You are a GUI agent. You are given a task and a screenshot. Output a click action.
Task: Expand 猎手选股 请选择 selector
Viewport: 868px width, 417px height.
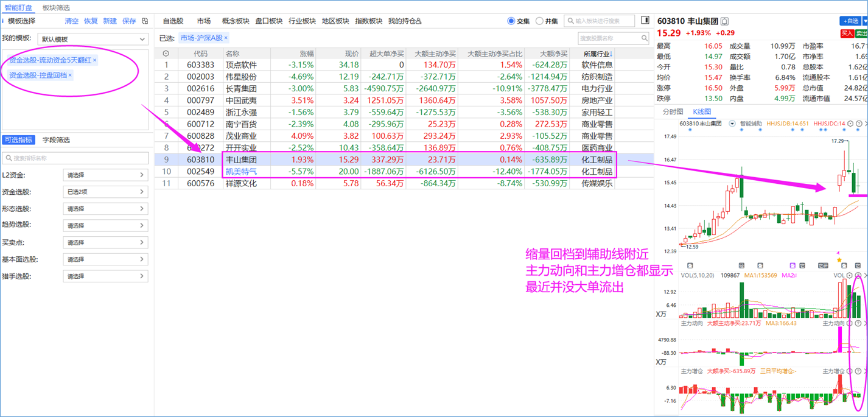tap(105, 276)
